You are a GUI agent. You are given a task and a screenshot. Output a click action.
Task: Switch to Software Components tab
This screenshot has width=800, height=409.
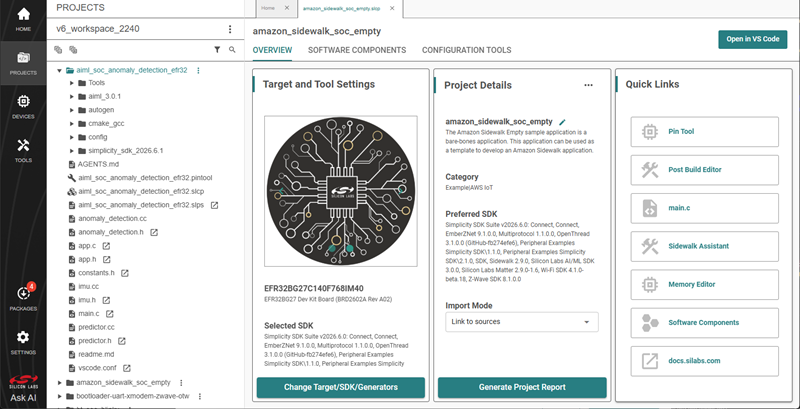[357, 50]
